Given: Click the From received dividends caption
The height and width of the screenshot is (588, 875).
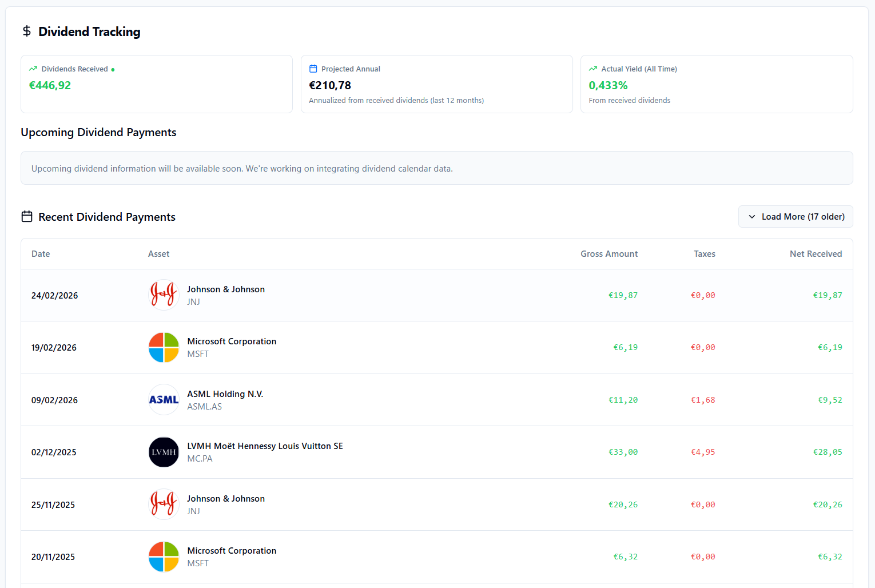Looking at the screenshot, I should (630, 101).
